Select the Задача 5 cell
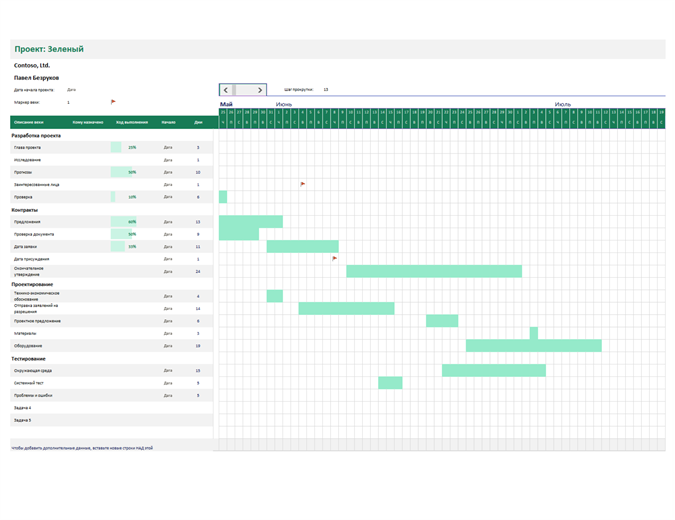This screenshot has height=520, width=675. (x=22, y=421)
